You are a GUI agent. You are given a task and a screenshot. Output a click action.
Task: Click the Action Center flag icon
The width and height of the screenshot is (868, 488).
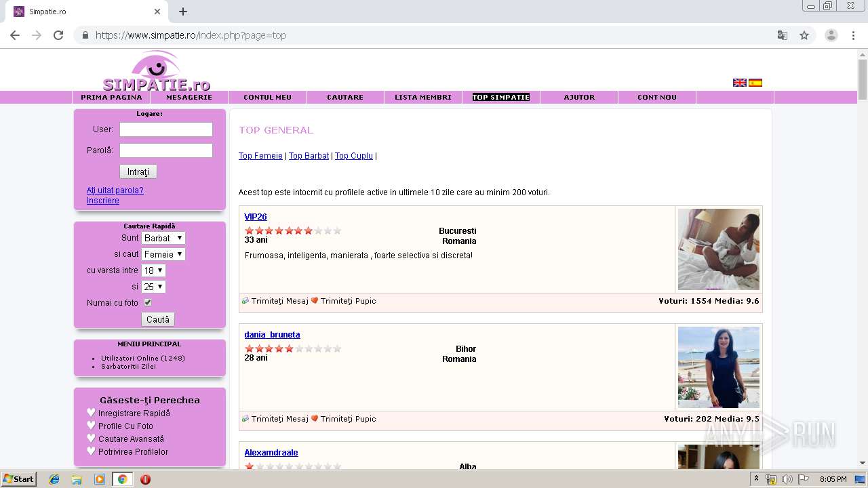coord(804,479)
